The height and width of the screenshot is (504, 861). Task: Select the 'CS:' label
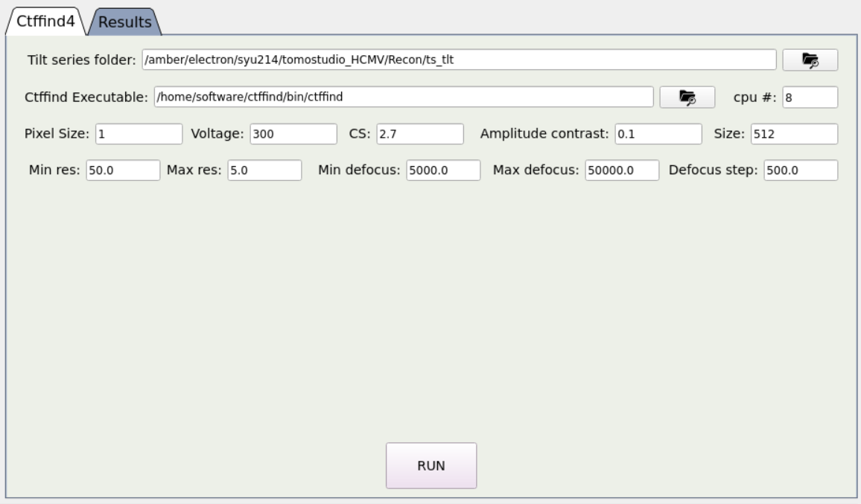[360, 134]
